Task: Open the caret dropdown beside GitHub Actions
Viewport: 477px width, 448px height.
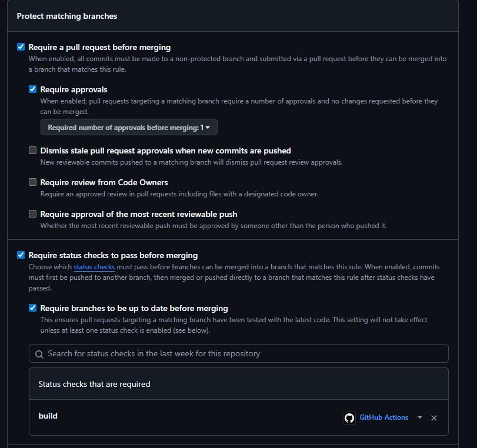Action: point(420,417)
